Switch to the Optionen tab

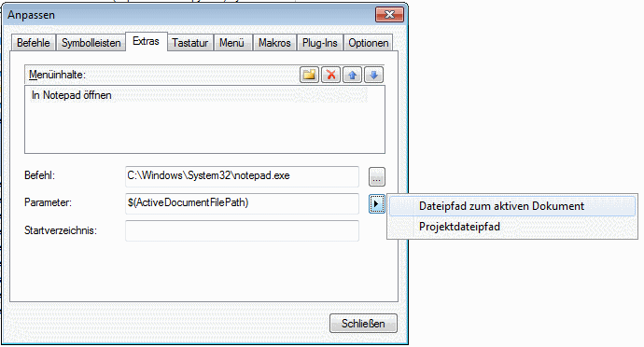pos(368,43)
